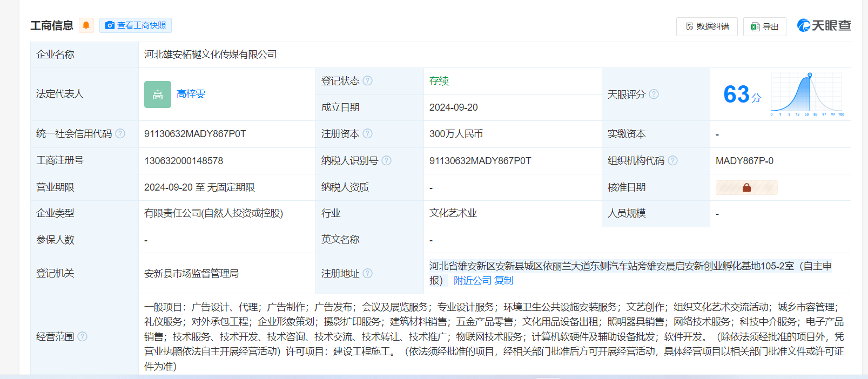
Task: Export data with the 导出 button
Action: [x=764, y=26]
